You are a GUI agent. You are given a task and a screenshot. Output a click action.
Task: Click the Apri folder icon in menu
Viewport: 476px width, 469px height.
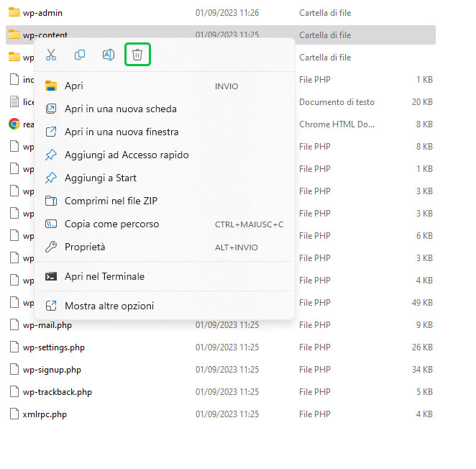tap(51, 86)
